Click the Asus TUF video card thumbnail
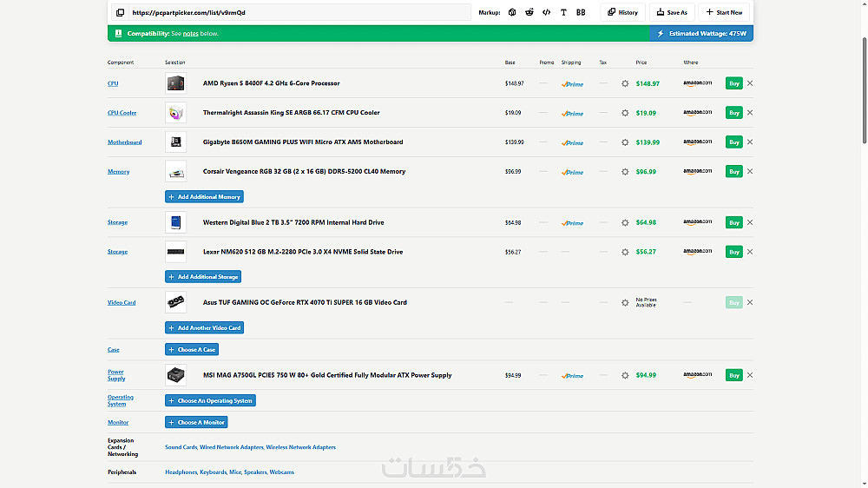The height and width of the screenshot is (488, 868). (175, 302)
